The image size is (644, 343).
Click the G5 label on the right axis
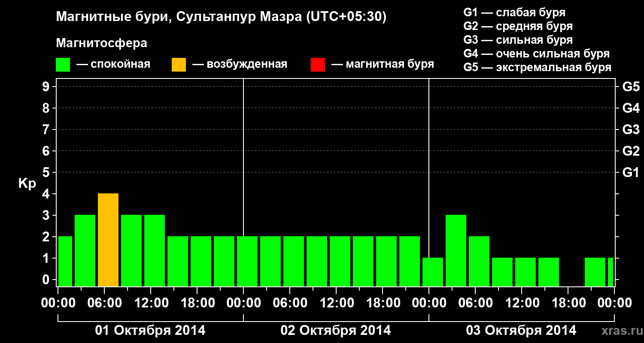click(x=631, y=87)
